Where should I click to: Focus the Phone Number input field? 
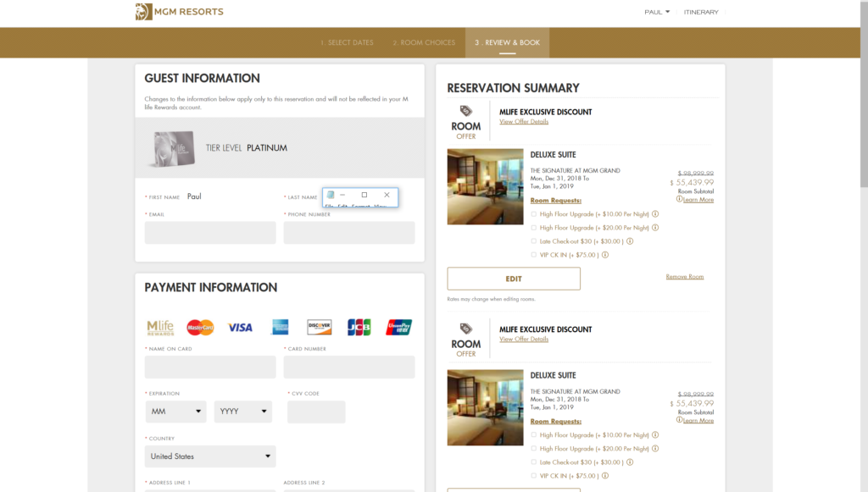click(349, 233)
